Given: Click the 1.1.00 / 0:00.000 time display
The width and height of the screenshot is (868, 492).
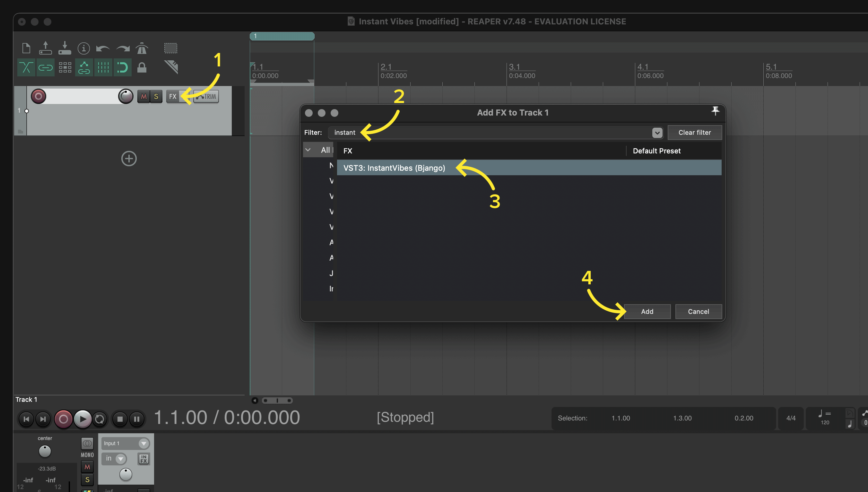Looking at the screenshot, I should tap(227, 418).
